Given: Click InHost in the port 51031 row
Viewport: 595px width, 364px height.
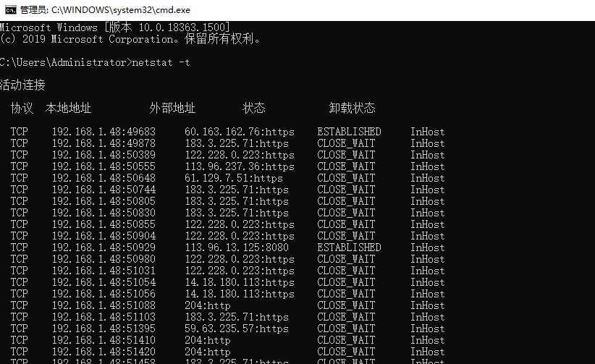Looking at the screenshot, I should (x=427, y=271).
